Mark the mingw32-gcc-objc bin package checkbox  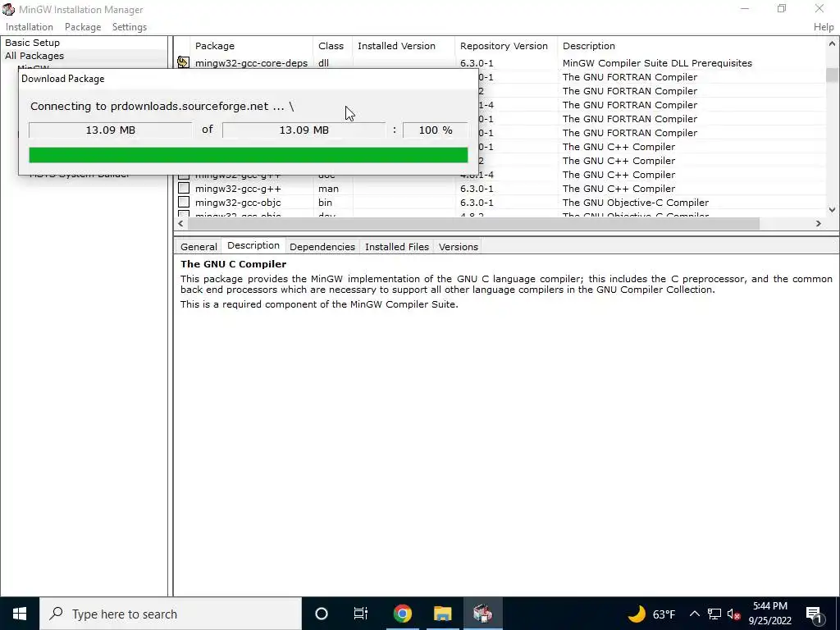(x=184, y=202)
